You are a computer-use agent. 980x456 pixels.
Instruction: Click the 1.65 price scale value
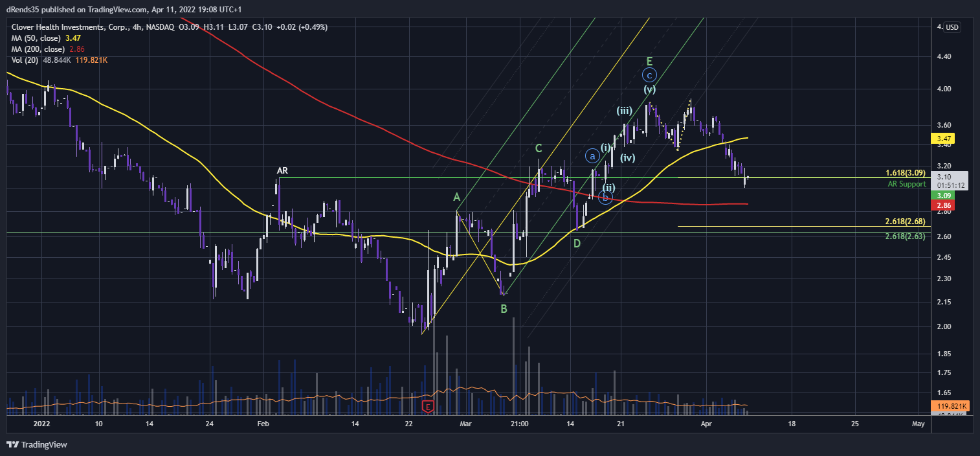click(944, 393)
